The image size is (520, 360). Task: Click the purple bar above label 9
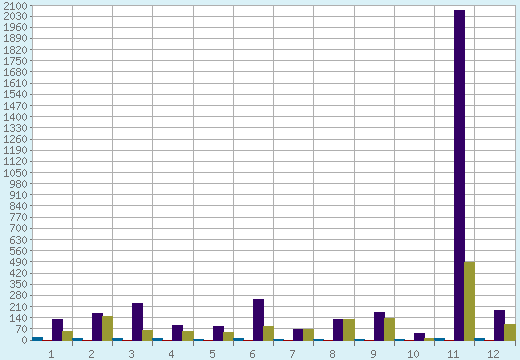[379, 326]
